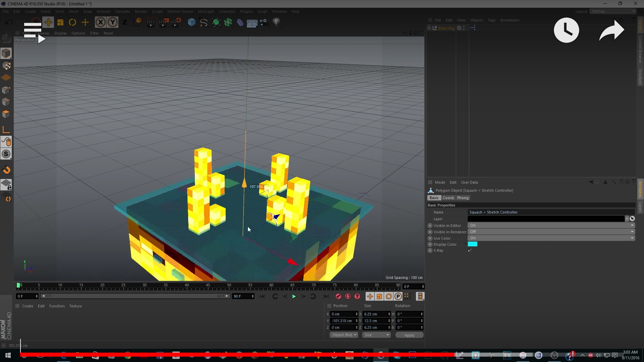Screen dimensions: 644x362
Task: Select the Move tool in top toolbar
Action: (48, 22)
